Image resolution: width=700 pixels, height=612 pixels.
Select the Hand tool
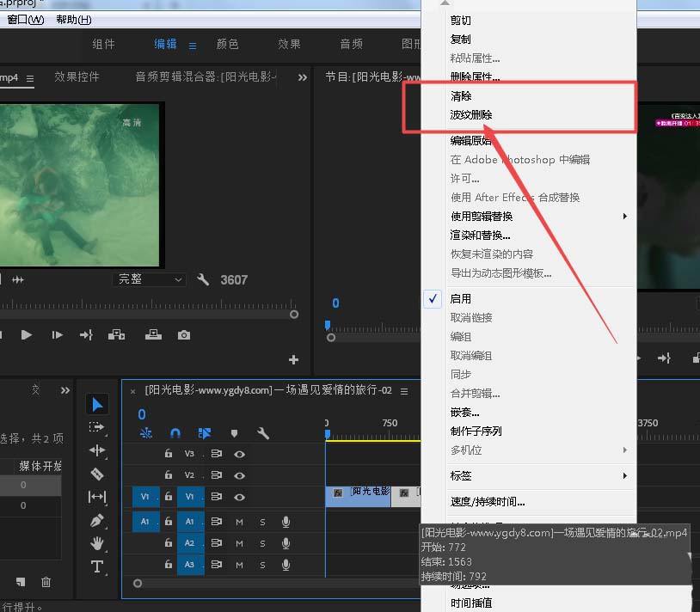click(97, 543)
